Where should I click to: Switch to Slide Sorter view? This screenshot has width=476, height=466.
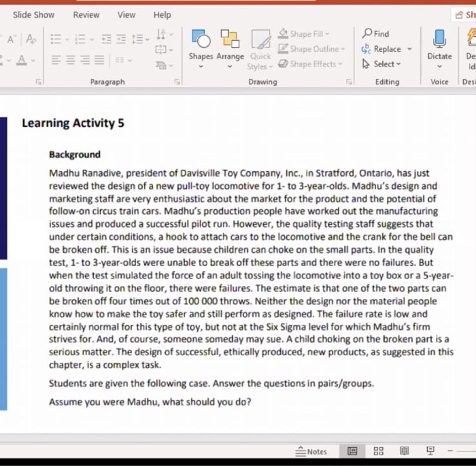pyautogui.click(x=378, y=451)
